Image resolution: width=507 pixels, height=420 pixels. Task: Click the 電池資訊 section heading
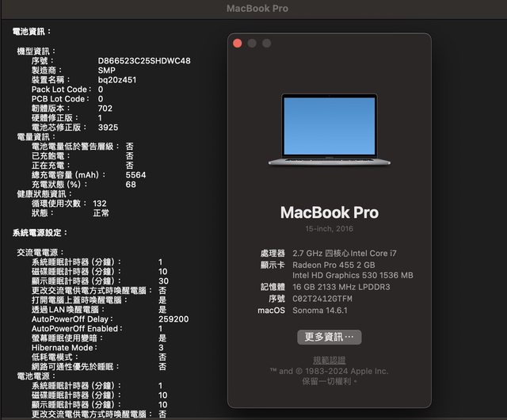[x=32, y=31]
